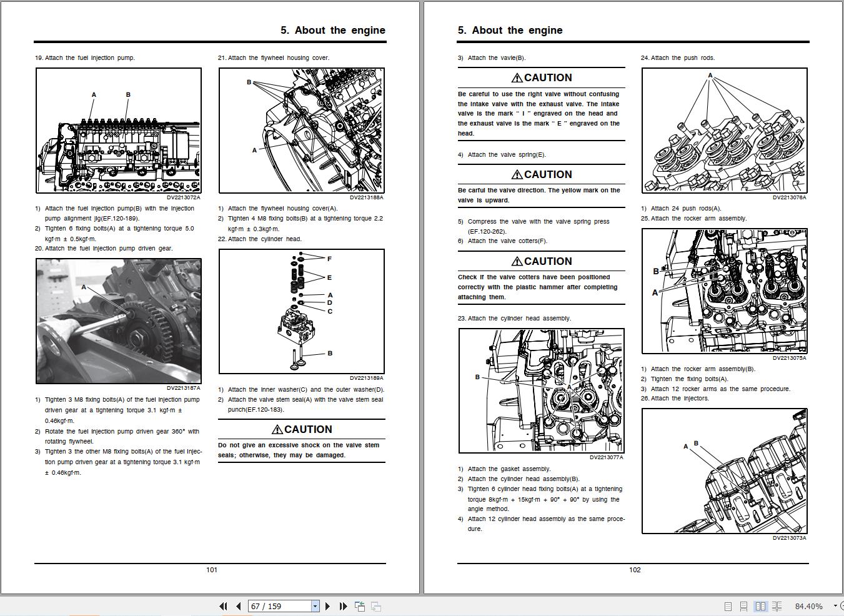This screenshot has height=616, width=844.
Task: Click the CAUTION heading about valve cotters
Action: [542, 261]
